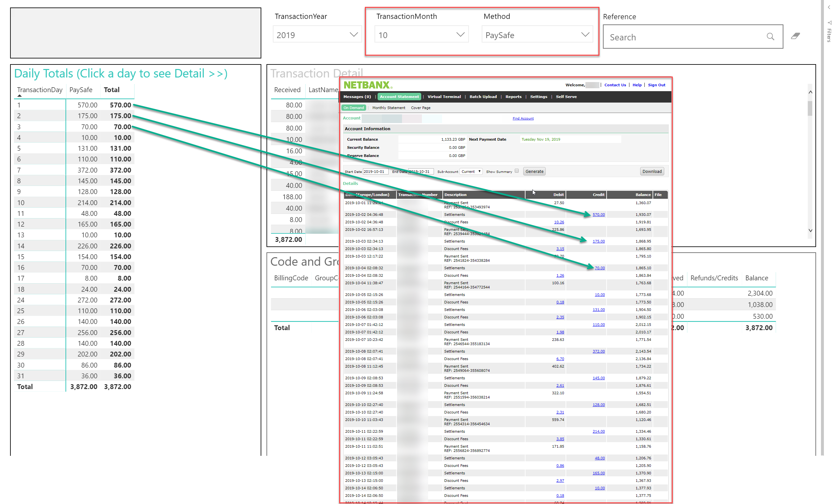Click the Transaction Detail scrollbar thumb
Screen dimensions: 834x504
click(x=810, y=108)
